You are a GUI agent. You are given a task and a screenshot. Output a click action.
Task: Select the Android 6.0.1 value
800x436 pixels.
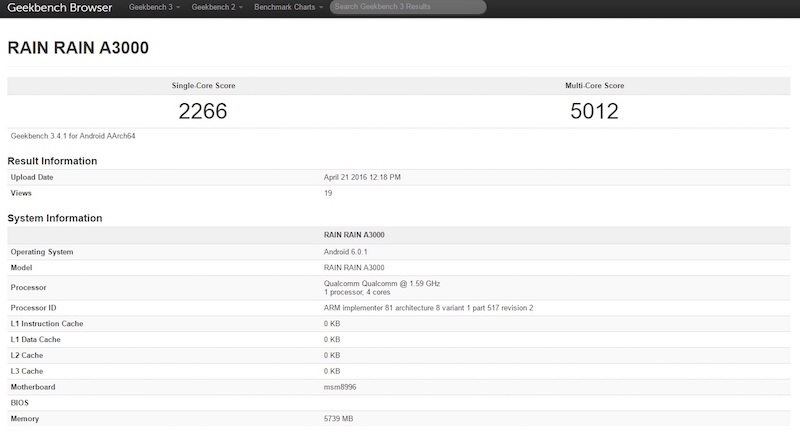point(345,252)
